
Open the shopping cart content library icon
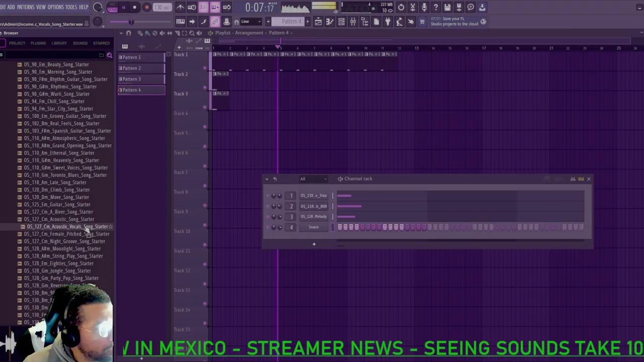pos(422,22)
